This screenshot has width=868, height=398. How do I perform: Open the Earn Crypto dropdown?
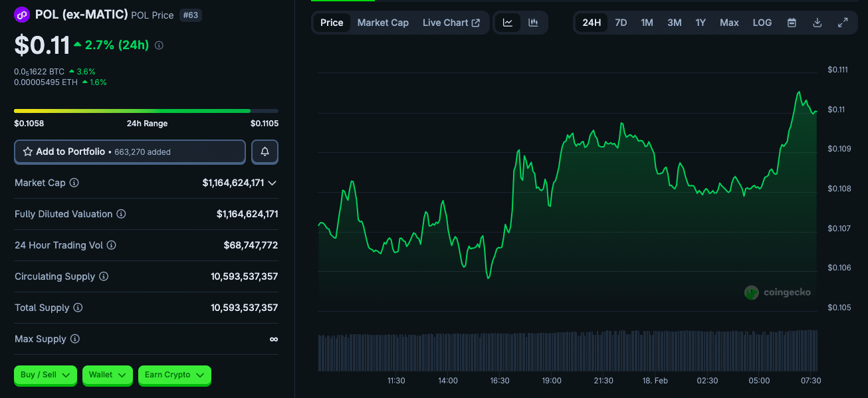(174, 375)
